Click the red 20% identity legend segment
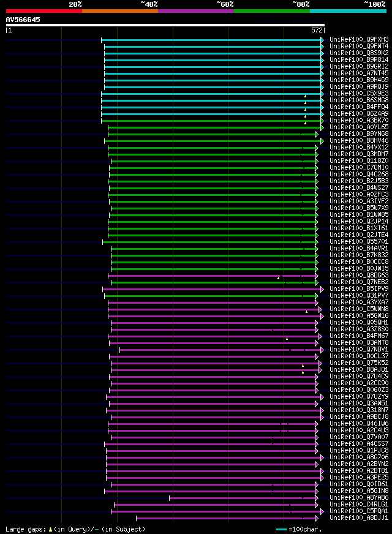The image size is (392, 534). point(44,11)
